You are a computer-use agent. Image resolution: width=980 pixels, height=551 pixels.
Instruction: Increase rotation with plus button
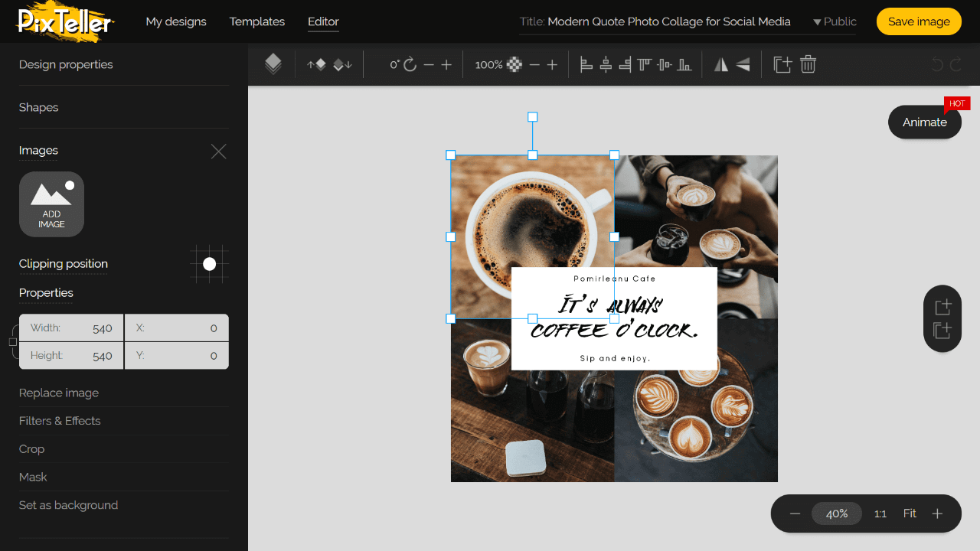pyautogui.click(x=446, y=65)
